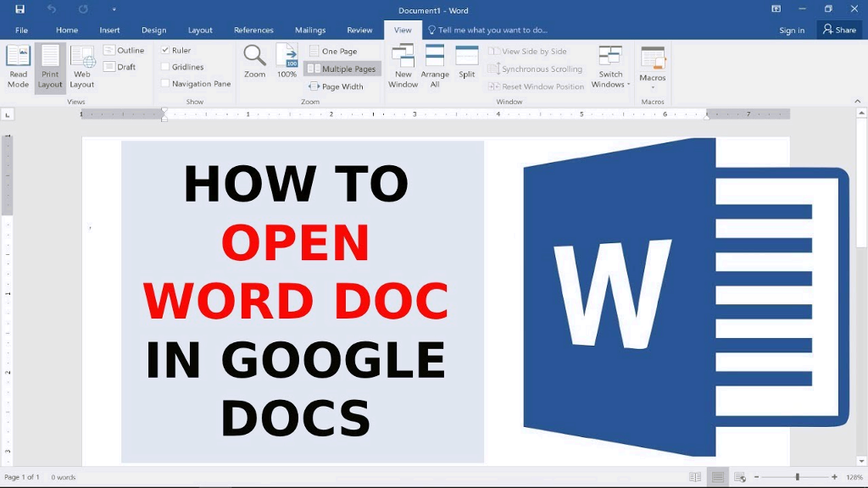868x488 pixels.
Task: Collapse the ribbon with the chevron
Action: pyautogui.click(x=857, y=101)
